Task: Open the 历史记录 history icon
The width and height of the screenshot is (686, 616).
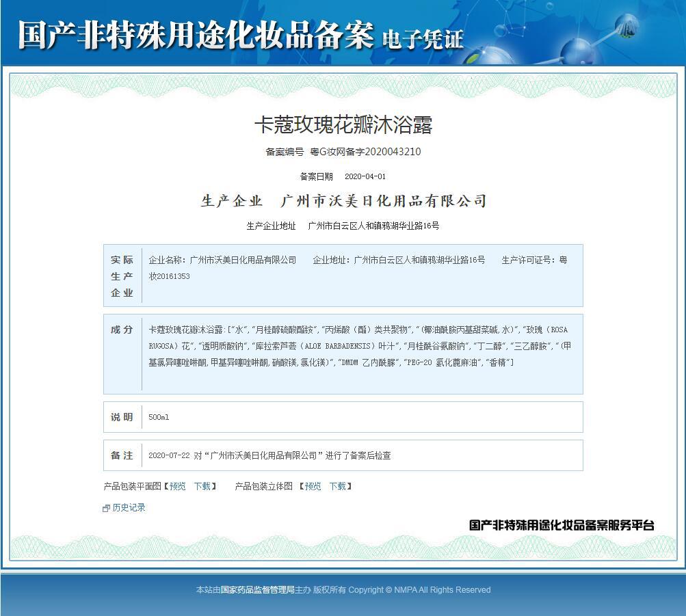Action: click(106, 508)
